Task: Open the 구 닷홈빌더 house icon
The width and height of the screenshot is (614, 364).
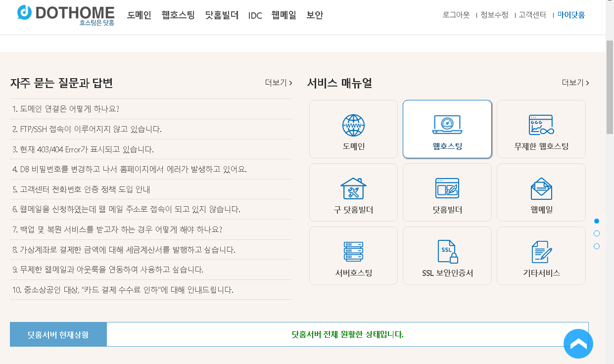Action: [x=353, y=188]
